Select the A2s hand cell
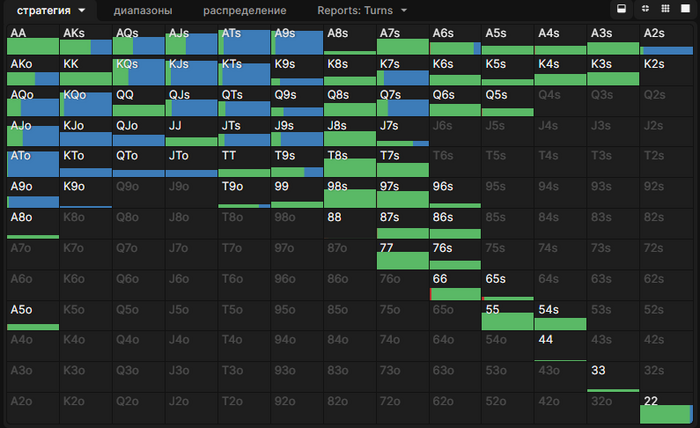 (x=665, y=41)
